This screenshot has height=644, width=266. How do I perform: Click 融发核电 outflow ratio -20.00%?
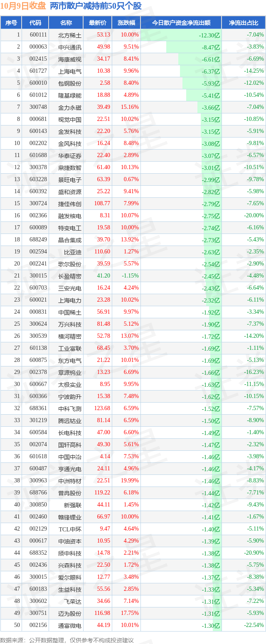254,216
